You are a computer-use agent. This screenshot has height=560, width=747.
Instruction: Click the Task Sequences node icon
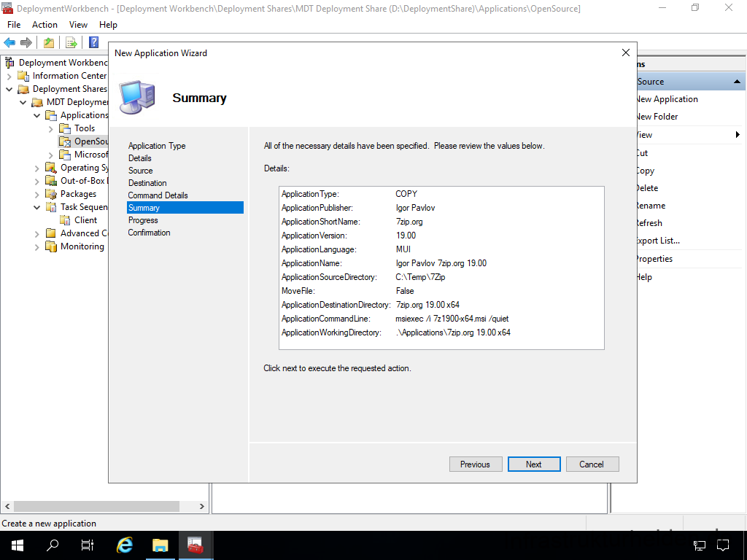coord(51,207)
